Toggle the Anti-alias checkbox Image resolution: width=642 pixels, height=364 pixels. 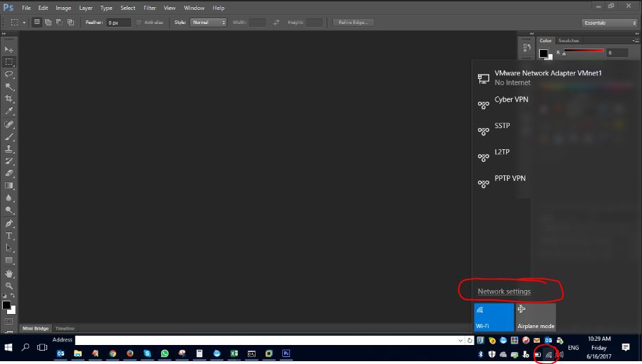139,23
